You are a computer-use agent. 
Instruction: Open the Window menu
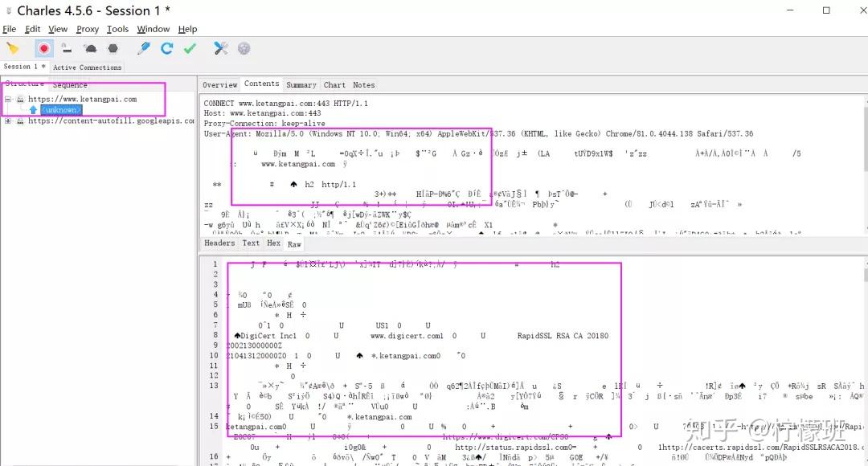[x=154, y=29]
